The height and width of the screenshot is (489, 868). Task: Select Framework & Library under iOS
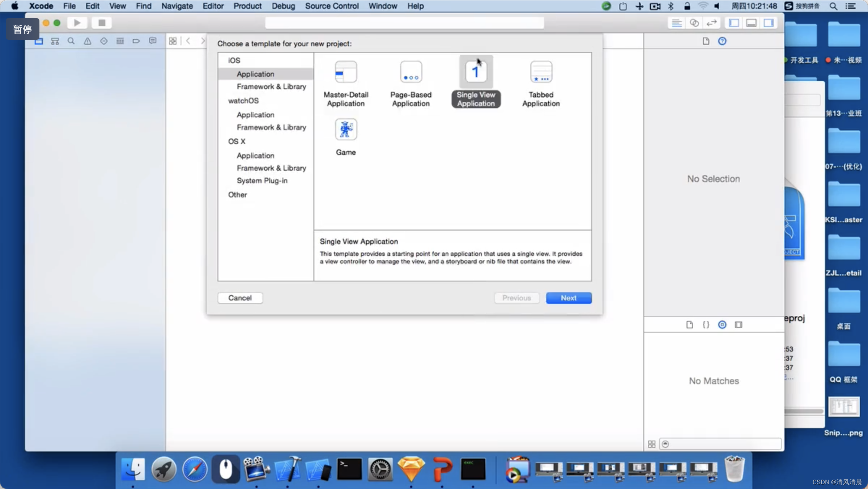click(x=271, y=86)
